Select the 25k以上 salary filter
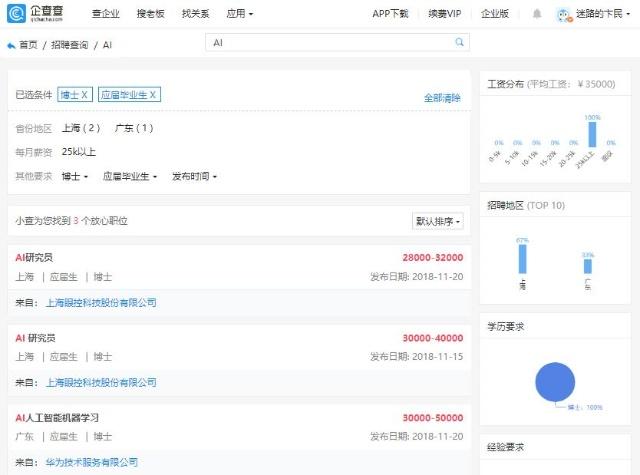 point(79,152)
